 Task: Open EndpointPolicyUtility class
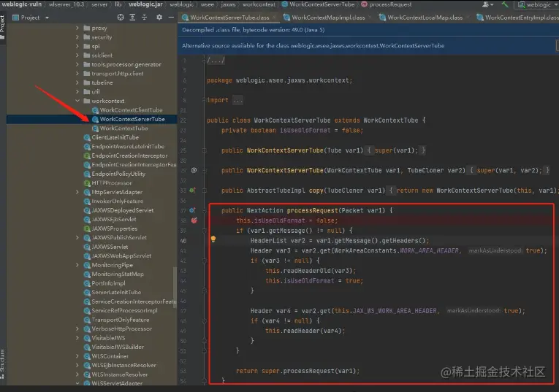tap(118, 174)
